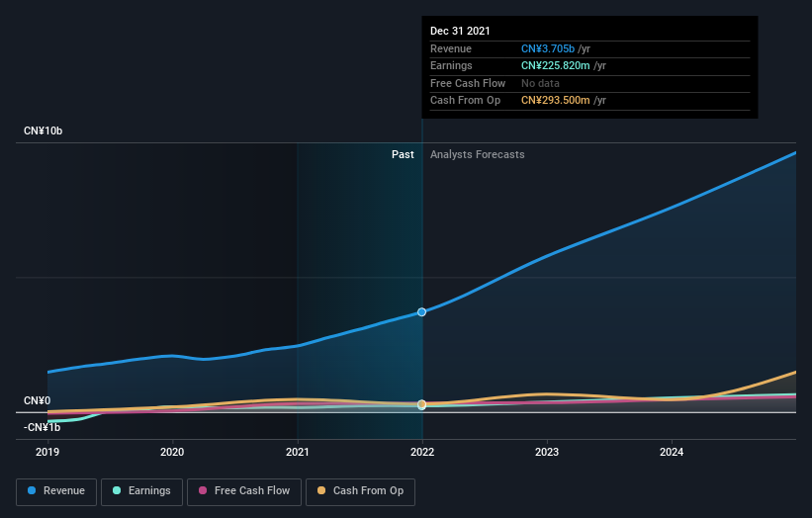Click the CN¥3.705b revenue value

[x=548, y=48]
